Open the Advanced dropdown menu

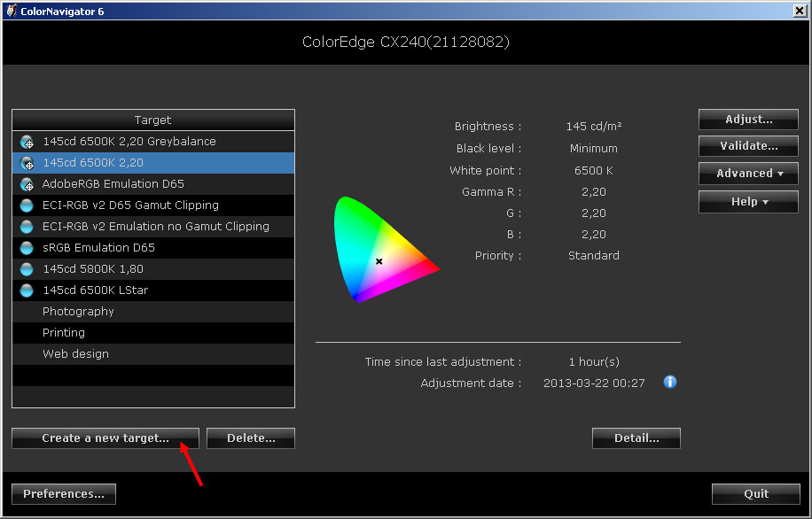coord(748,174)
